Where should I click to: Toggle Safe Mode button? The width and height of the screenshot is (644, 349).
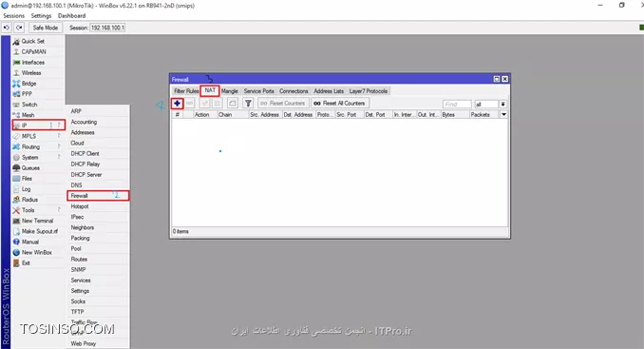(46, 28)
